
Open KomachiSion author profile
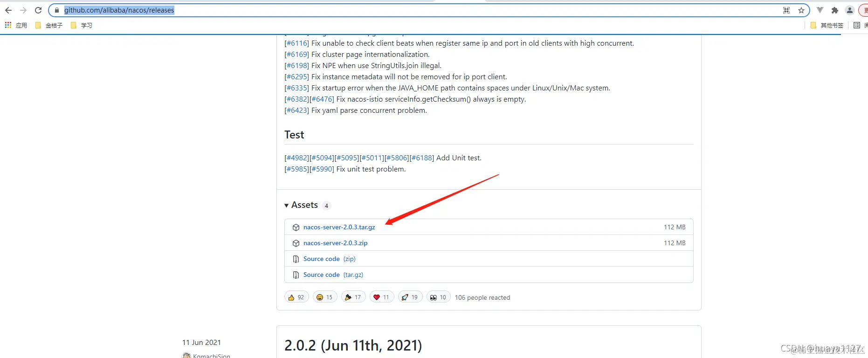pos(211,356)
